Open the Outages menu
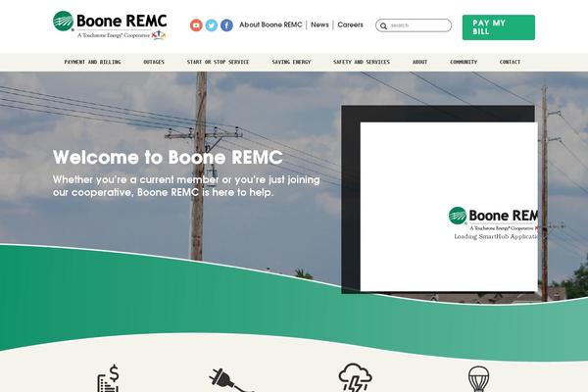 154,62
